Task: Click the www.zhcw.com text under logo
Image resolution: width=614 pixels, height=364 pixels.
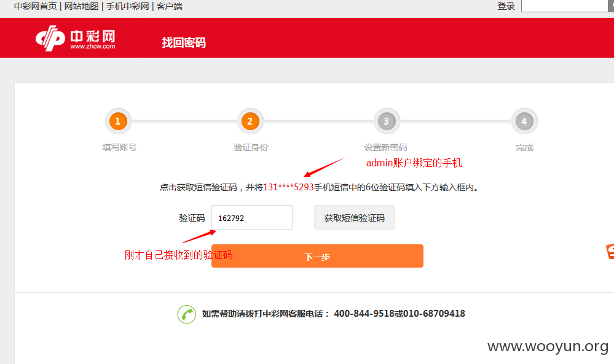Action: 93,46
